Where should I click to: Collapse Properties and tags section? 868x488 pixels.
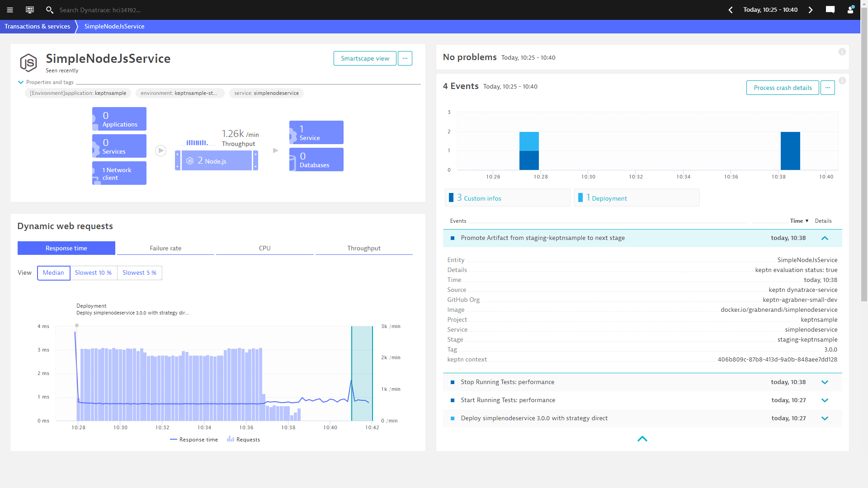[45, 82]
